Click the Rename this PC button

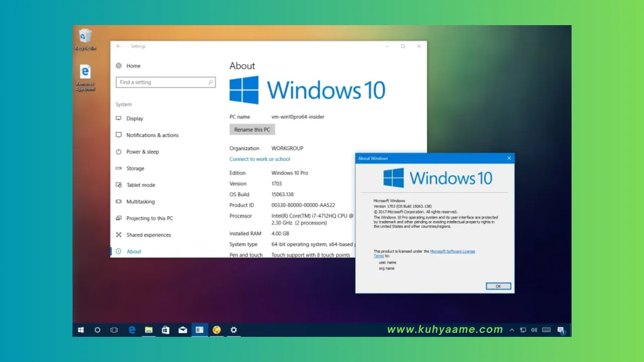[252, 130]
